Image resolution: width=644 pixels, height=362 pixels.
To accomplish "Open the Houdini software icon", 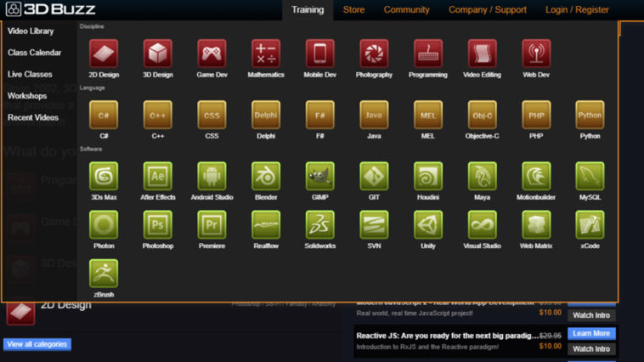I will (428, 176).
